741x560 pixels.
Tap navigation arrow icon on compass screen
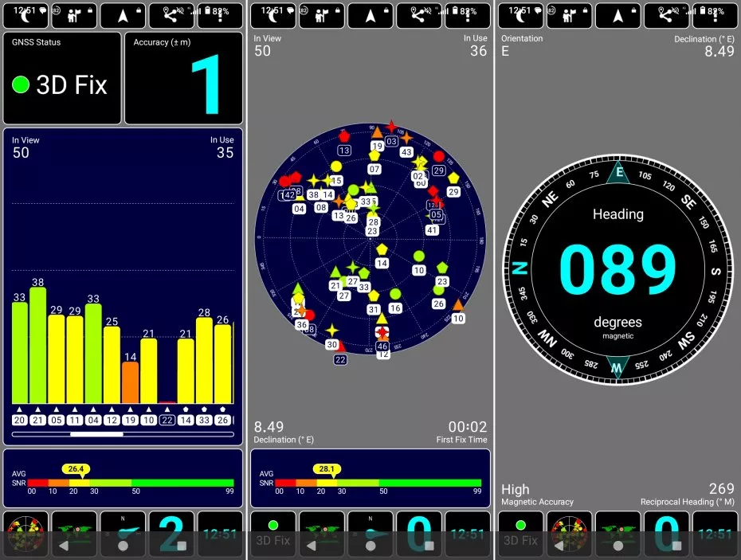pyautogui.click(x=618, y=16)
